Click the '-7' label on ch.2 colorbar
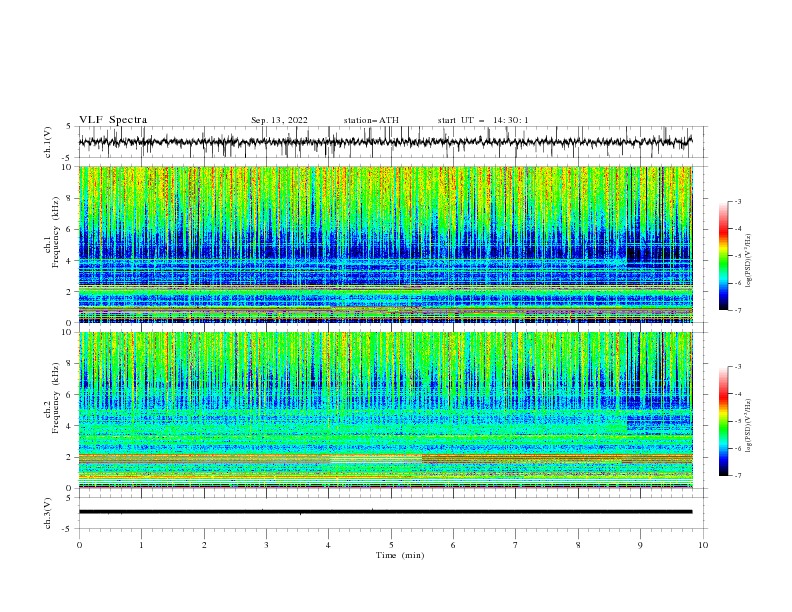792x612 pixels. (738, 476)
